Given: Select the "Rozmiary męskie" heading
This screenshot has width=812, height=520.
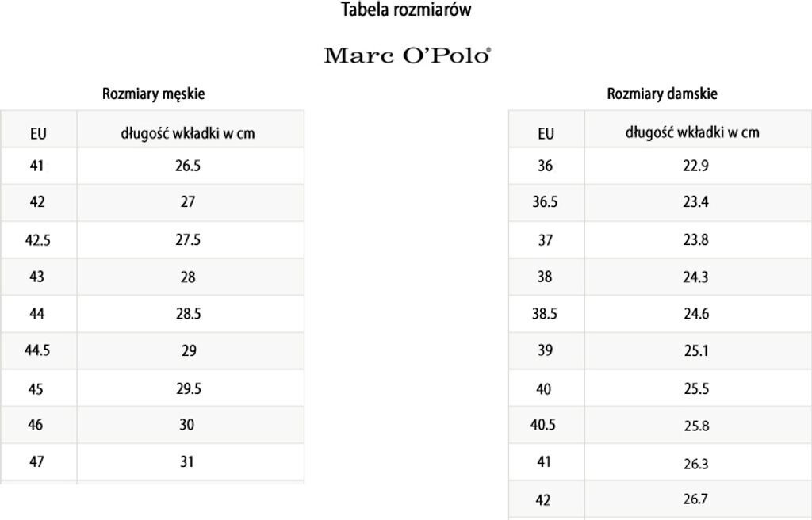Looking at the screenshot, I should click(x=153, y=94).
